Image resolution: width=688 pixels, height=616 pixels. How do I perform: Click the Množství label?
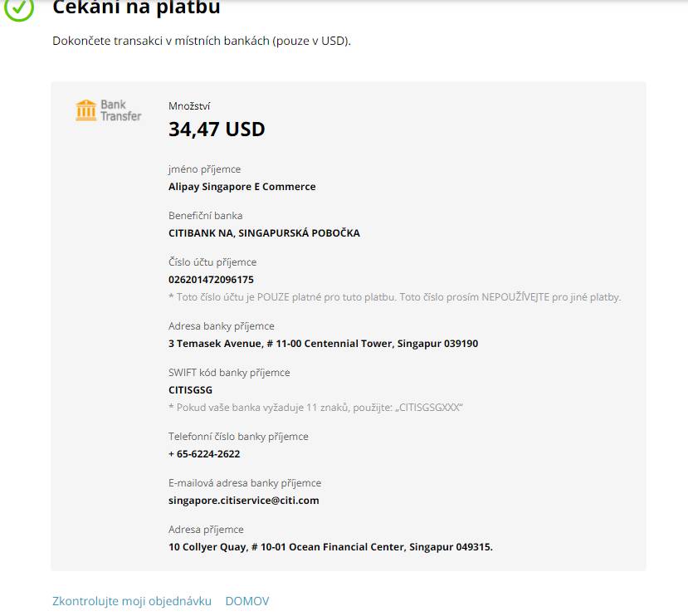189,106
